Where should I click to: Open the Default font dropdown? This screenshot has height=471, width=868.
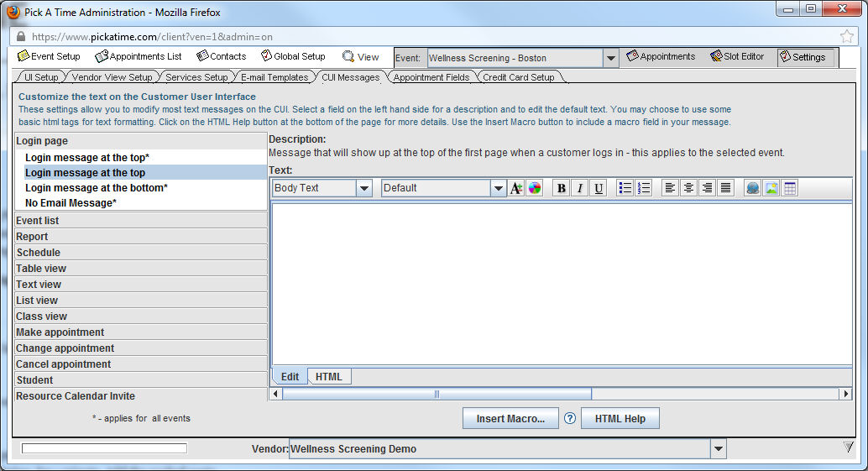click(x=498, y=188)
